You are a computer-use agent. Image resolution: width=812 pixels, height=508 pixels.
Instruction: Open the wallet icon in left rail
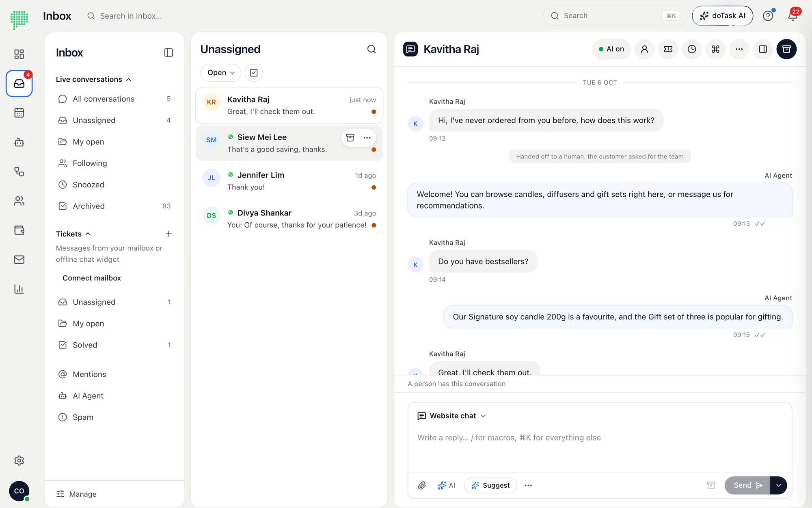[x=19, y=230]
